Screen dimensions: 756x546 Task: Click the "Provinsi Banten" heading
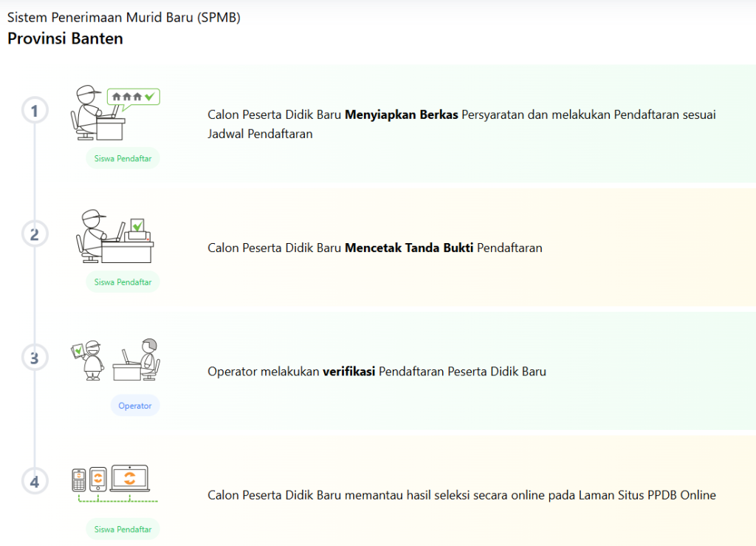[65, 38]
